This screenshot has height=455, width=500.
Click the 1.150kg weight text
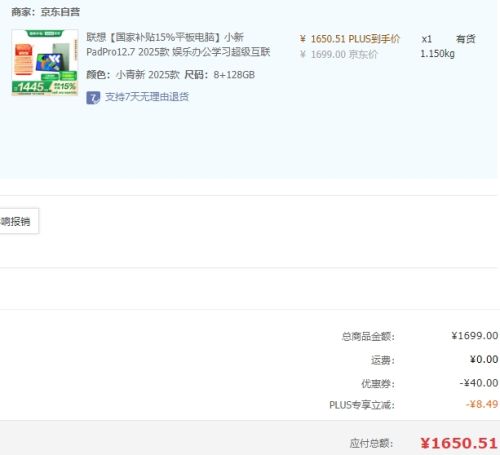(x=437, y=54)
